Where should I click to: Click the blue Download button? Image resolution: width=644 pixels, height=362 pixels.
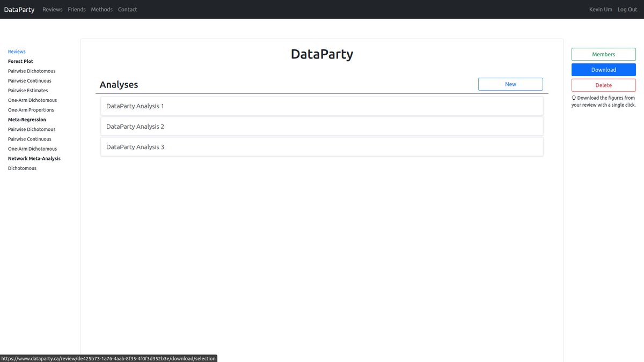coord(604,70)
